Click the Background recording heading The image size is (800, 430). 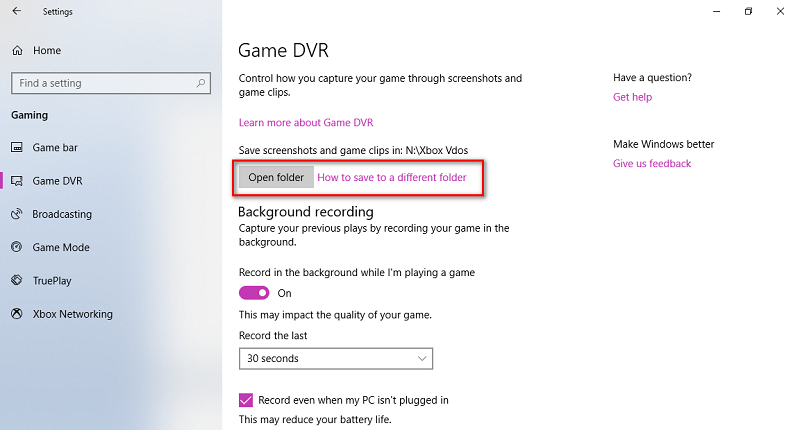tap(306, 212)
